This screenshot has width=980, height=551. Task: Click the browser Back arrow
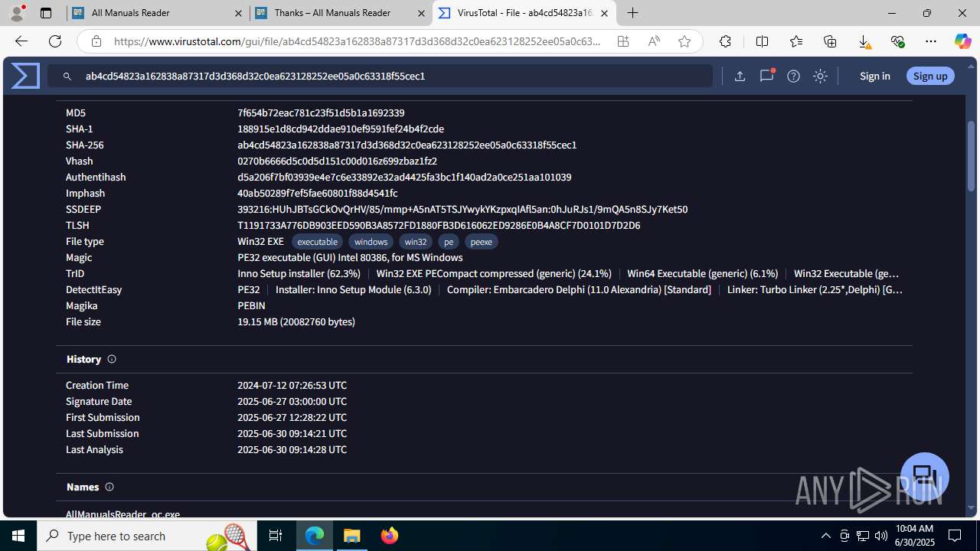pos(21,41)
